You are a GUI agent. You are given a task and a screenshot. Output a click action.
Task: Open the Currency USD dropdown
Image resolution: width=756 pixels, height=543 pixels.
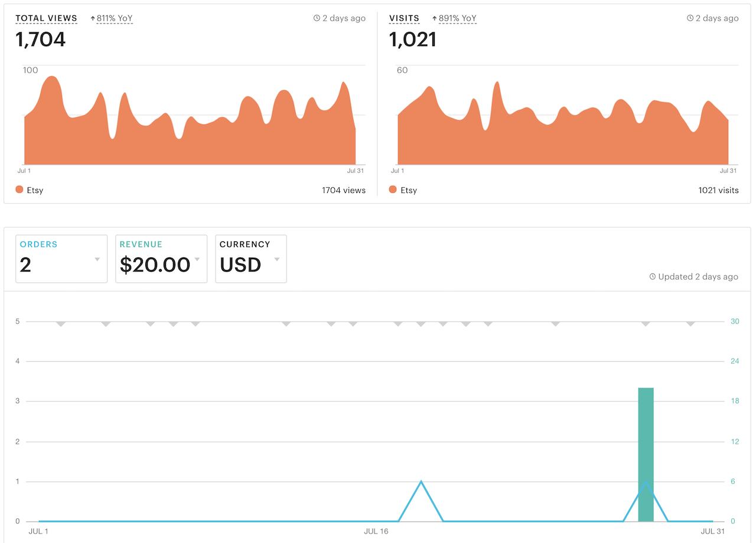point(251,259)
